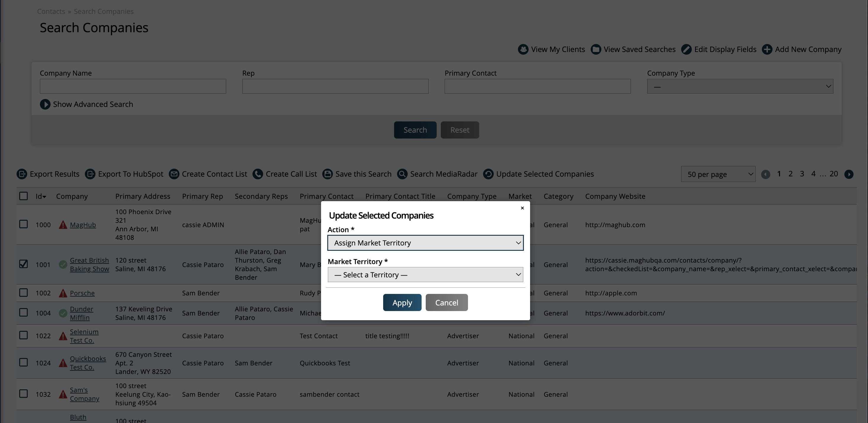This screenshot has height=423, width=868.
Task: Click the Add New Company plus icon
Action: point(767,49)
